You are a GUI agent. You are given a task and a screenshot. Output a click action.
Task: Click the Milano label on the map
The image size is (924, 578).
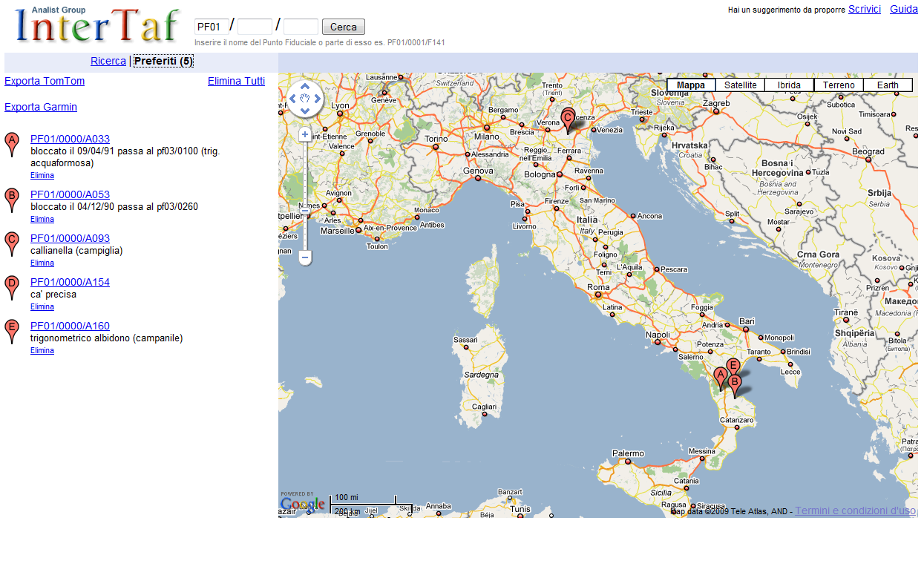coord(487,137)
